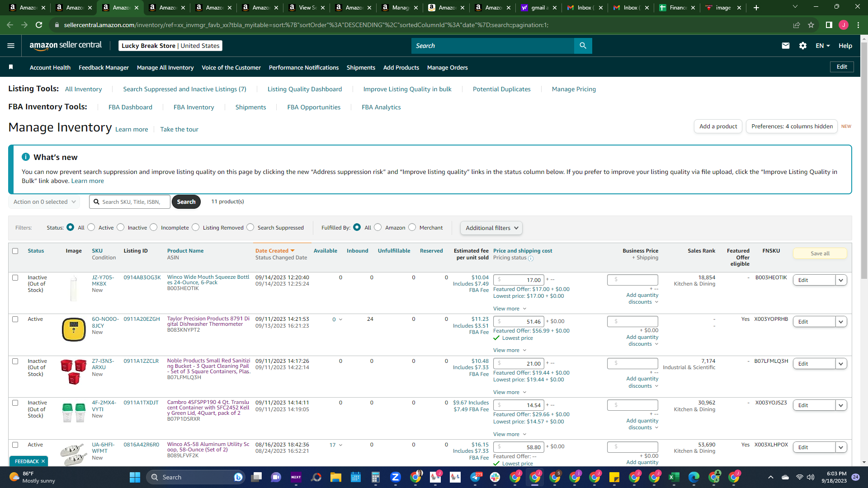
Task: Open a new browser tab
Action: (x=756, y=8)
